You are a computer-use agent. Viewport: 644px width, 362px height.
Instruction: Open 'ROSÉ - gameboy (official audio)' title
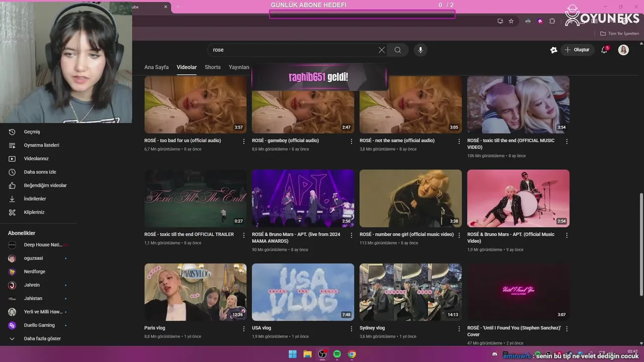[285, 141]
